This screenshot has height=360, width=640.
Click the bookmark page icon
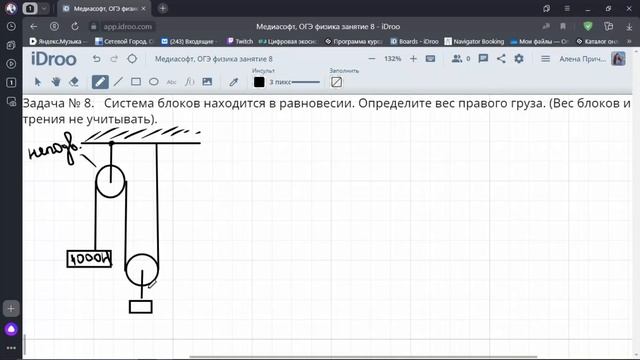(563, 27)
